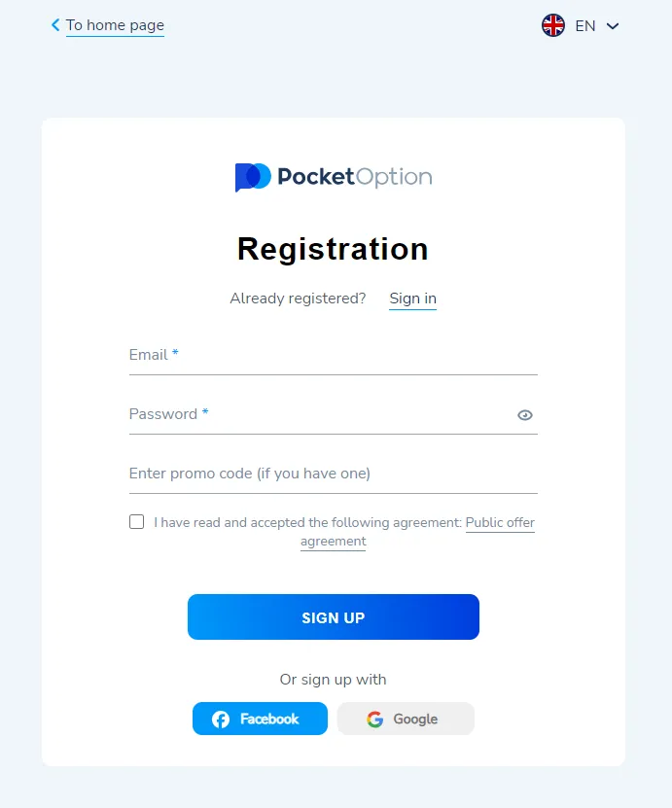Click the Google icon on the Google button
672x808 pixels.
coord(374,719)
